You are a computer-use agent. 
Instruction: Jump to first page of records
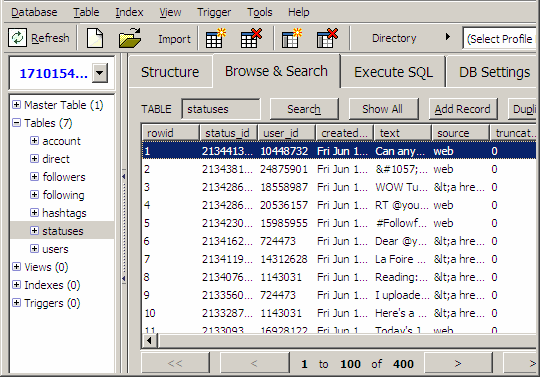tap(175, 364)
